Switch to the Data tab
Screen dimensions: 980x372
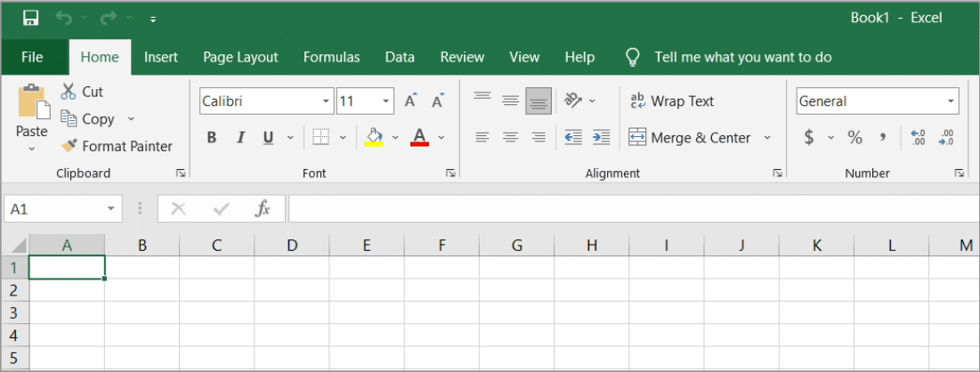tap(400, 57)
